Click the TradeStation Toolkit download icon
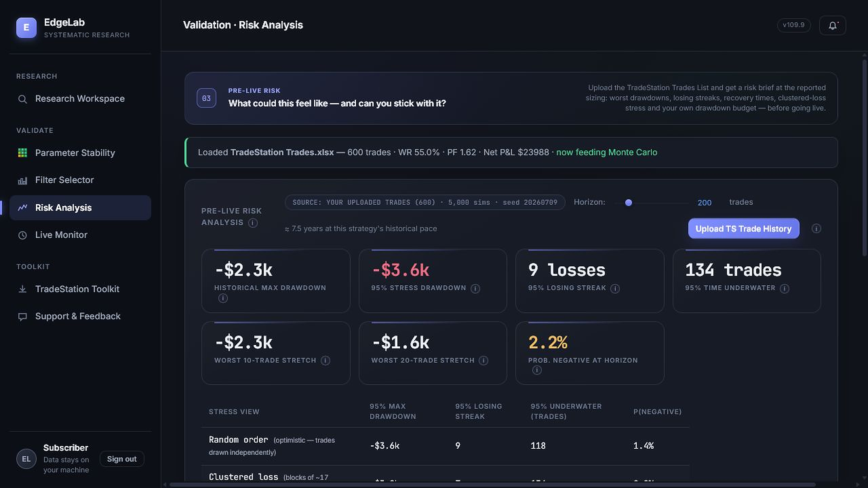 22,289
